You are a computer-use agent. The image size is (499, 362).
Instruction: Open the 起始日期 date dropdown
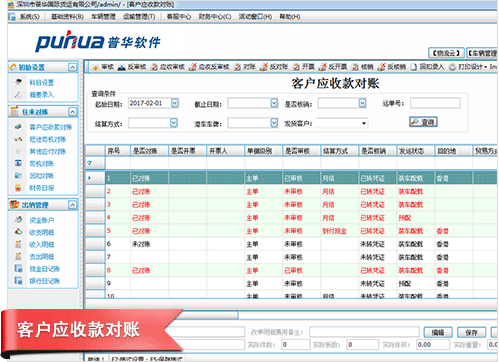[175, 103]
